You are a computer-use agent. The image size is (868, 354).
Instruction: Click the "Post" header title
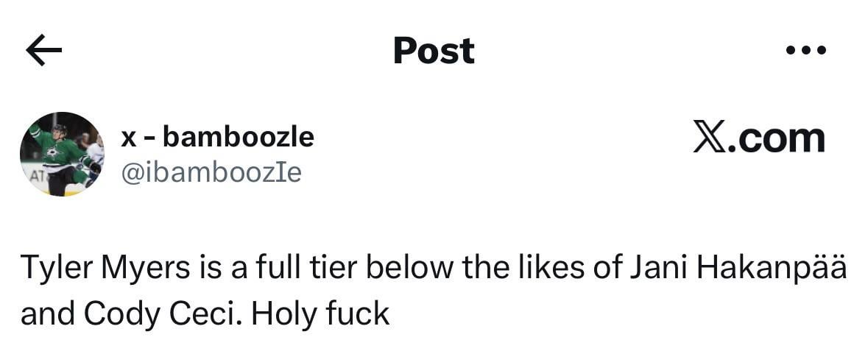pyautogui.click(x=434, y=51)
